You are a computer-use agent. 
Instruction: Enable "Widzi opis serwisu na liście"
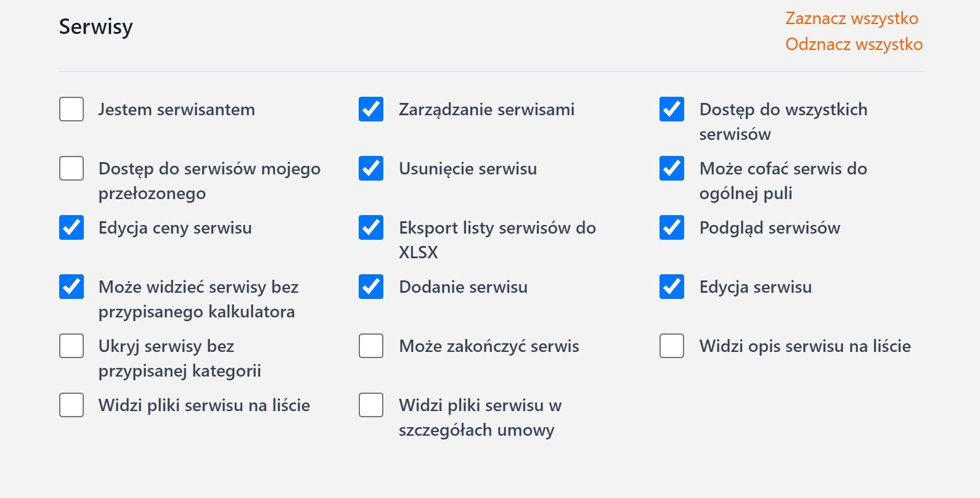(672, 346)
